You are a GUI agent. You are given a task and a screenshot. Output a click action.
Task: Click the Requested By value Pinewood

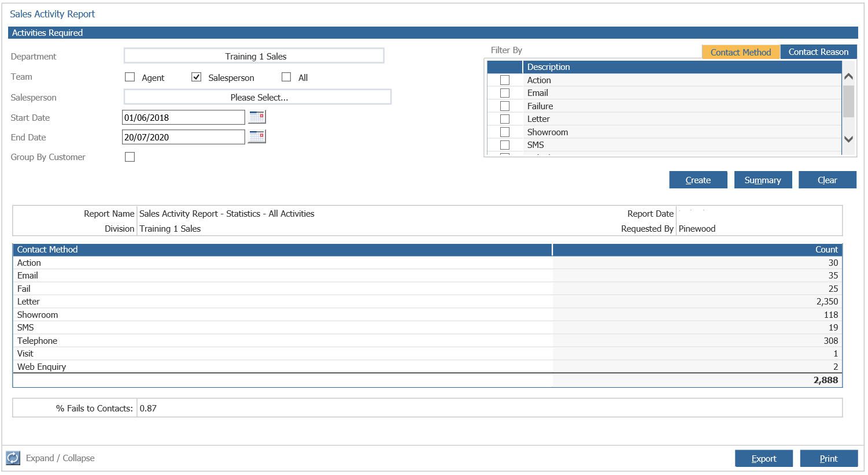click(697, 229)
